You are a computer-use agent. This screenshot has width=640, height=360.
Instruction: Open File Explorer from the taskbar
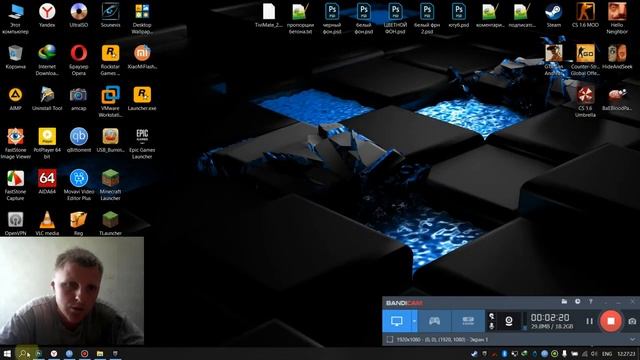100,353
